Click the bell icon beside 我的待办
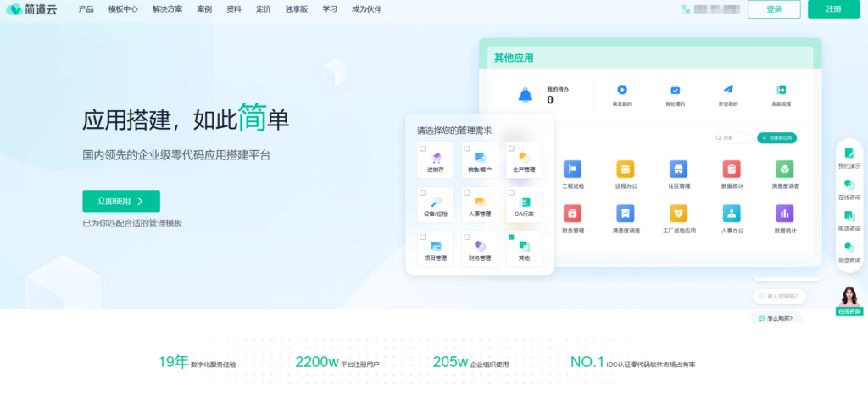 (526, 95)
